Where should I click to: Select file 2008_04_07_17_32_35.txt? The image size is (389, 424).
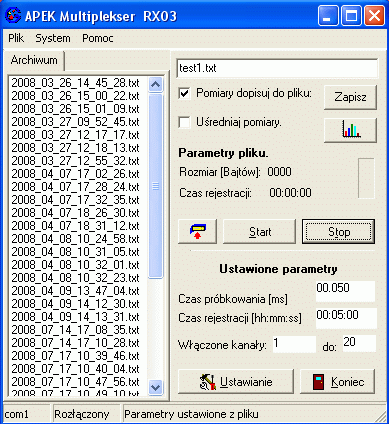[x=75, y=200]
